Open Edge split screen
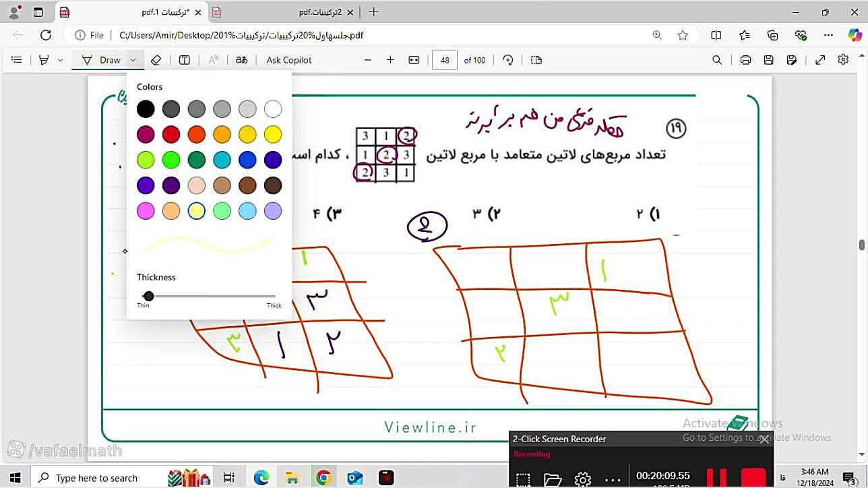 [716, 35]
